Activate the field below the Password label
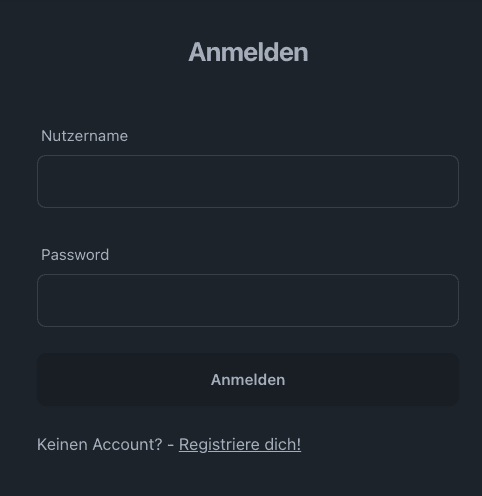 pos(248,300)
